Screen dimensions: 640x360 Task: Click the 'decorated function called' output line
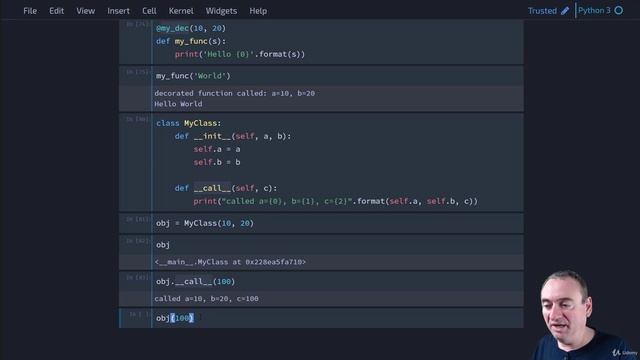tap(234, 93)
